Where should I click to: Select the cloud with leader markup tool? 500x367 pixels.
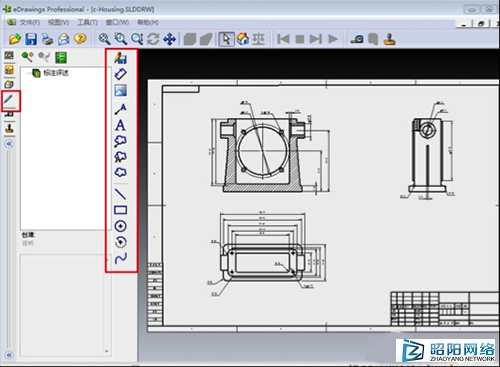pos(120,141)
